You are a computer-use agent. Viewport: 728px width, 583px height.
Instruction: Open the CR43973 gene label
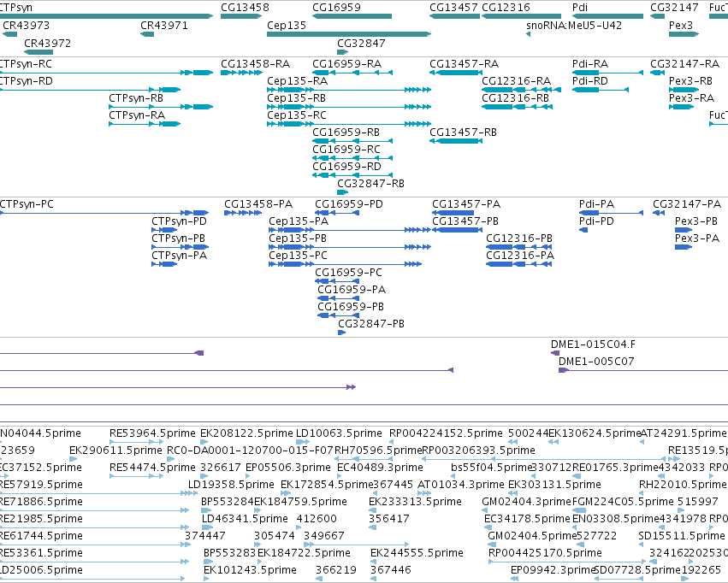click(x=26, y=25)
